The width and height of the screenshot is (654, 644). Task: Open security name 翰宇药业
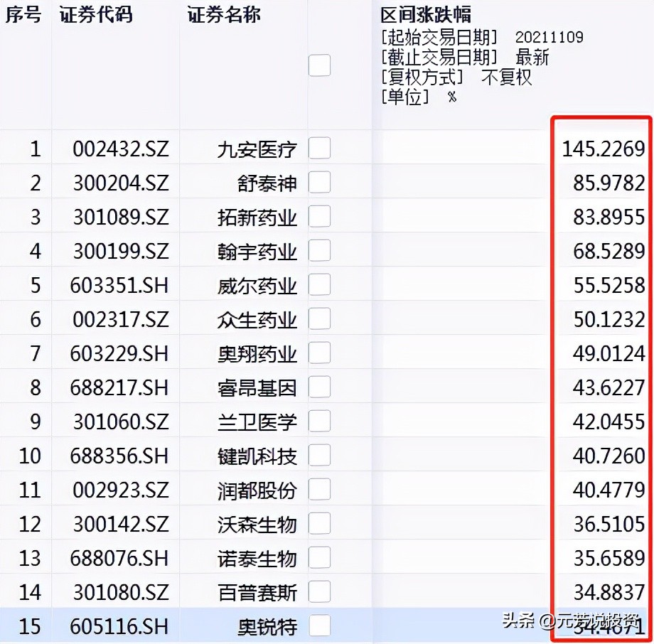pos(257,252)
